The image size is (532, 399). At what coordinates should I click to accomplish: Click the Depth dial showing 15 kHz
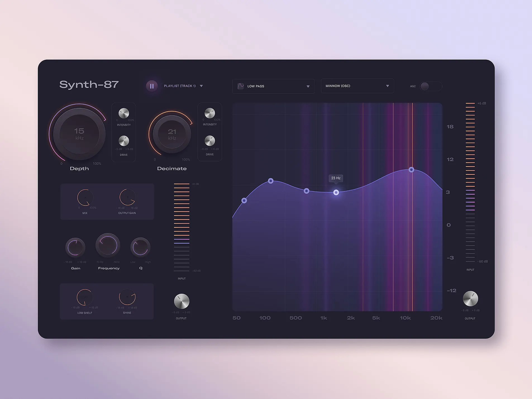click(79, 134)
